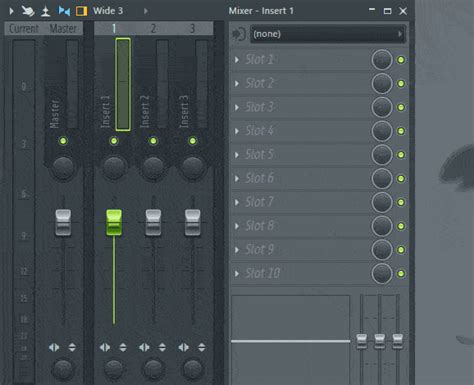This screenshot has height=385, width=474.
Task: Mute the Insert 3 track green LED
Action: pyautogui.click(x=192, y=141)
